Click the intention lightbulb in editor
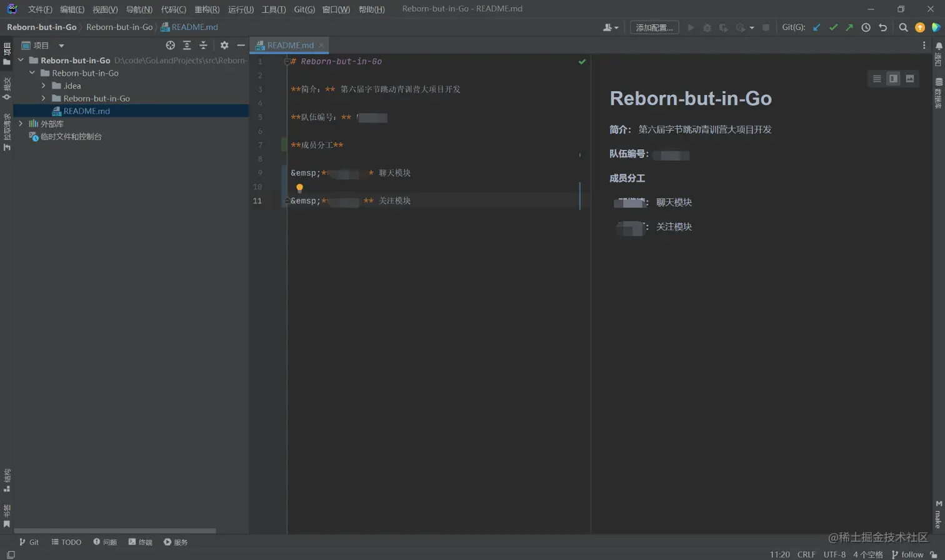The height and width of the screenshot is (560, 945). tap(299, 187)
